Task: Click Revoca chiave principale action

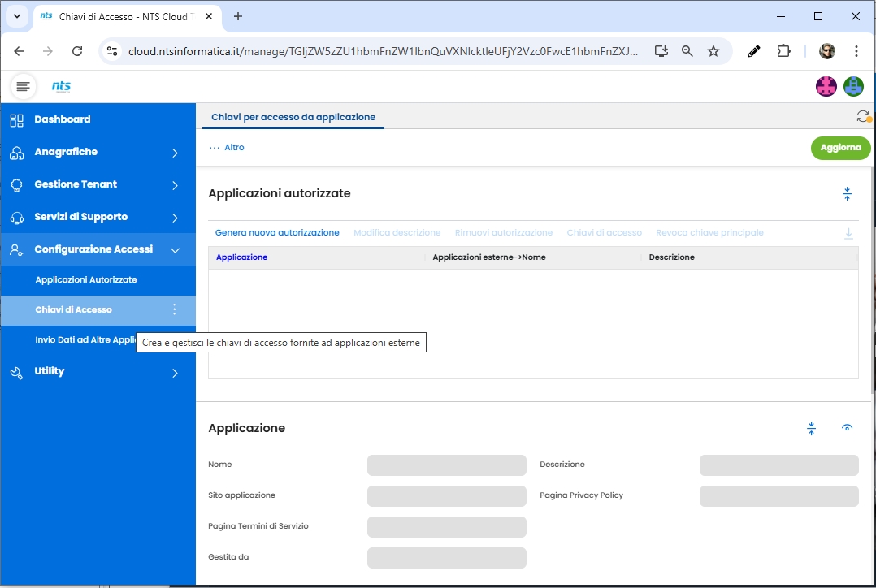Action: click(709, 233)
